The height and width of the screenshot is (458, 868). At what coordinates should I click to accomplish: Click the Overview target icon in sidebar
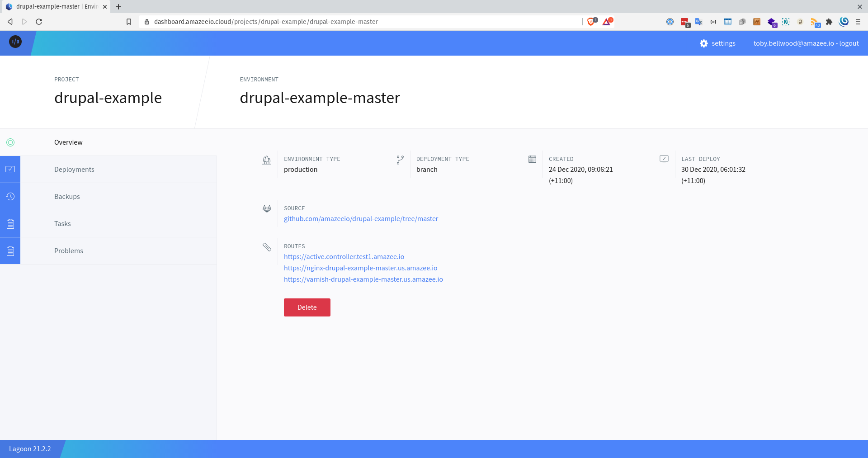[10, 142]
